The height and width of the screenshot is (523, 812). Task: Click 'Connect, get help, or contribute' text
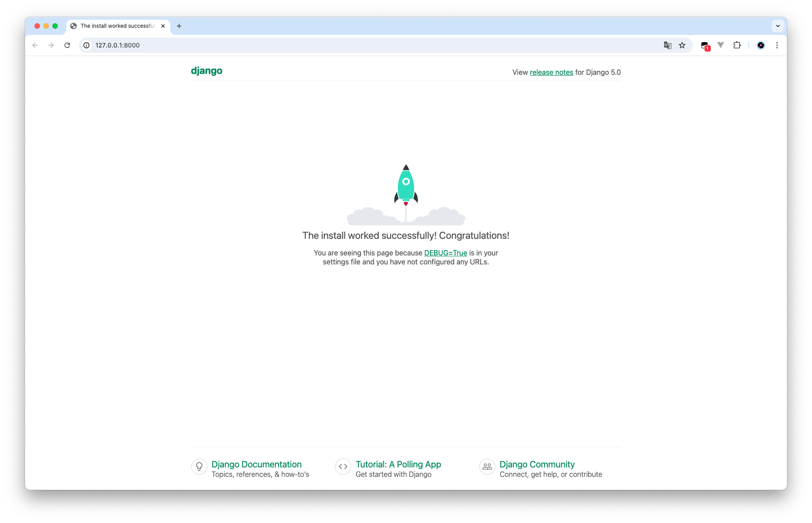point(551,475)
